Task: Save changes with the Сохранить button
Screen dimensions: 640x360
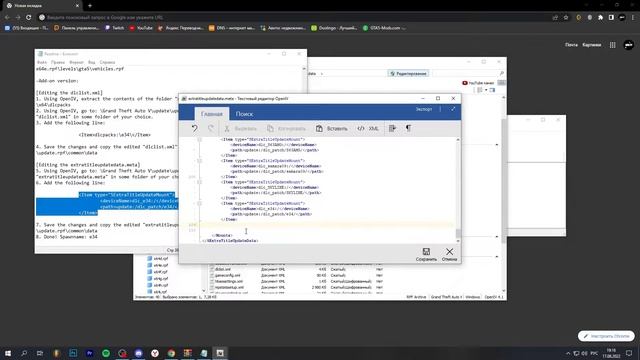Action: click(426, 254)
